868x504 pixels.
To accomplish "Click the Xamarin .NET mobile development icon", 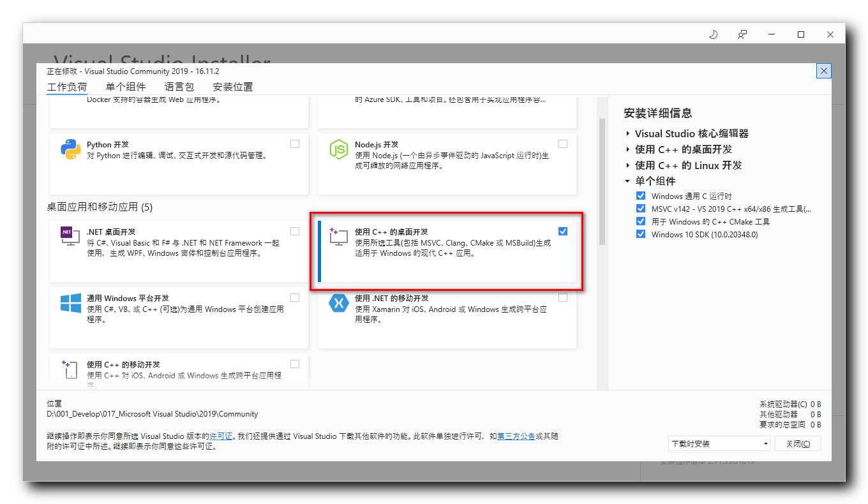I will (338, 303).
